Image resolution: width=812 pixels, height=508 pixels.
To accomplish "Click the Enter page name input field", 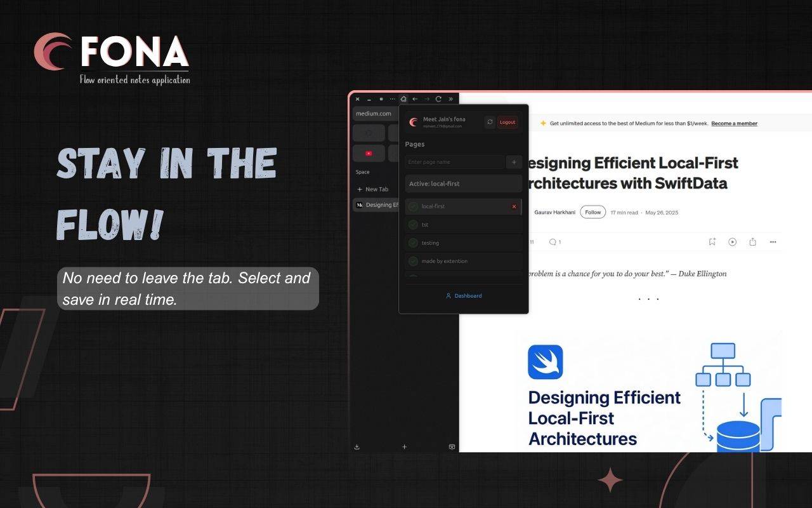I will coord(452,162).
